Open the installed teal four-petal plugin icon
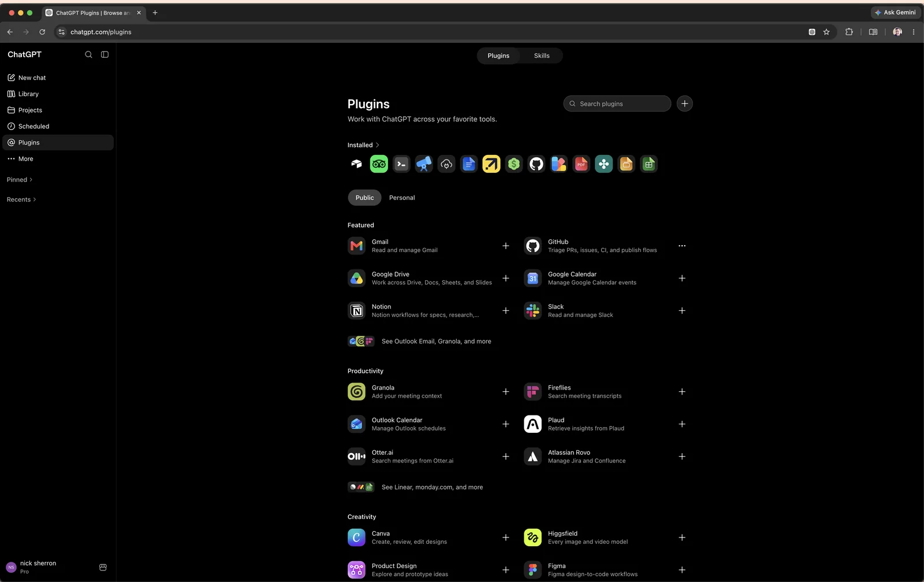Image resolution: width=924 pixels, height=582 pixels. pos(604,164)
